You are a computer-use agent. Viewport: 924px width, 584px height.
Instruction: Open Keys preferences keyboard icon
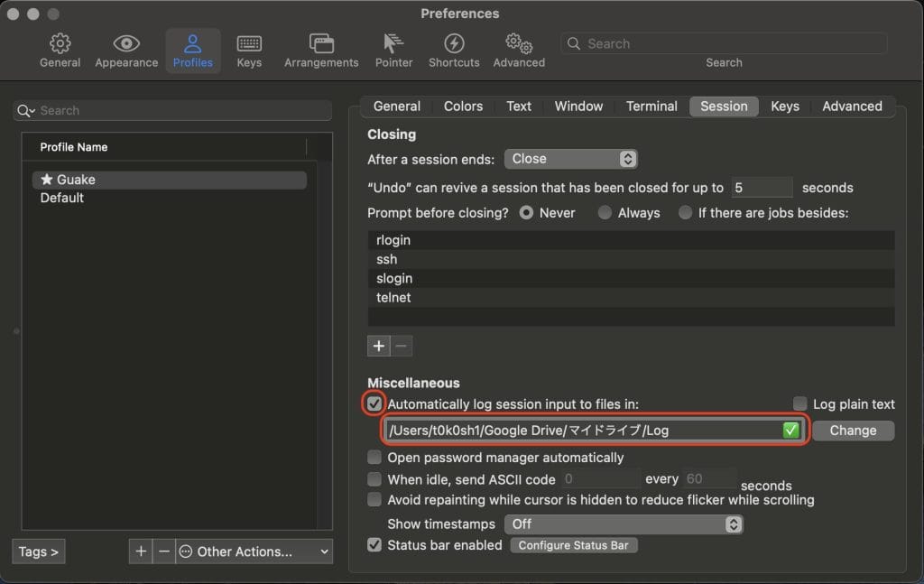(x=249, y=43)
